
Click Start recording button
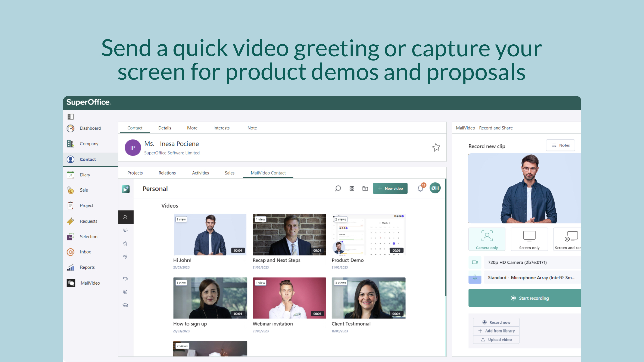(x=525, y=298)
